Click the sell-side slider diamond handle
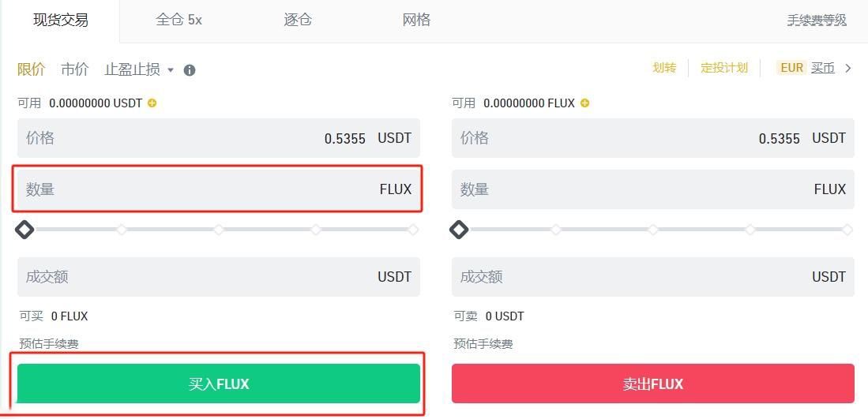Viewport: 868px width, 419px height. click(459, 230)
